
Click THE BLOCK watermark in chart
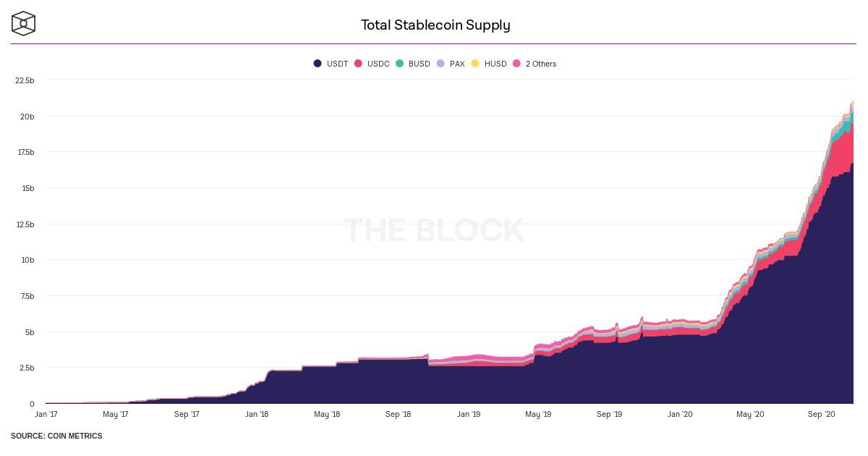tap(433, 230)
